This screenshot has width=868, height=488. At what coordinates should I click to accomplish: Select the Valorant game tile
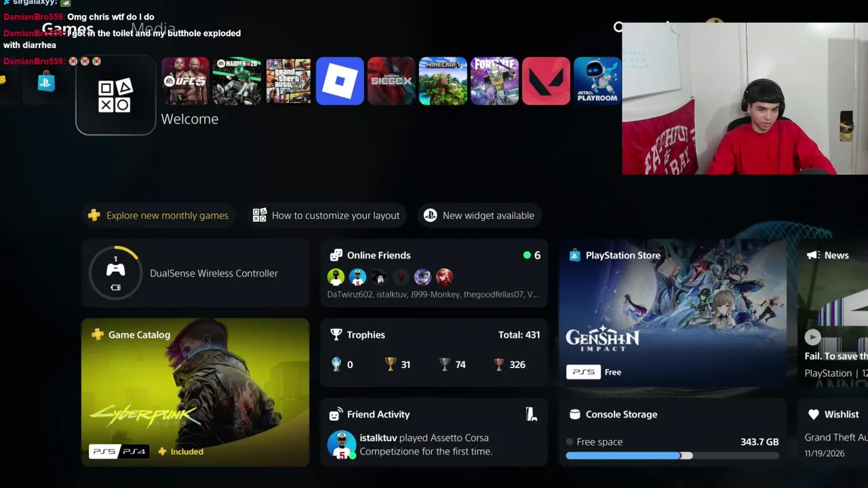tap(546, 81)
